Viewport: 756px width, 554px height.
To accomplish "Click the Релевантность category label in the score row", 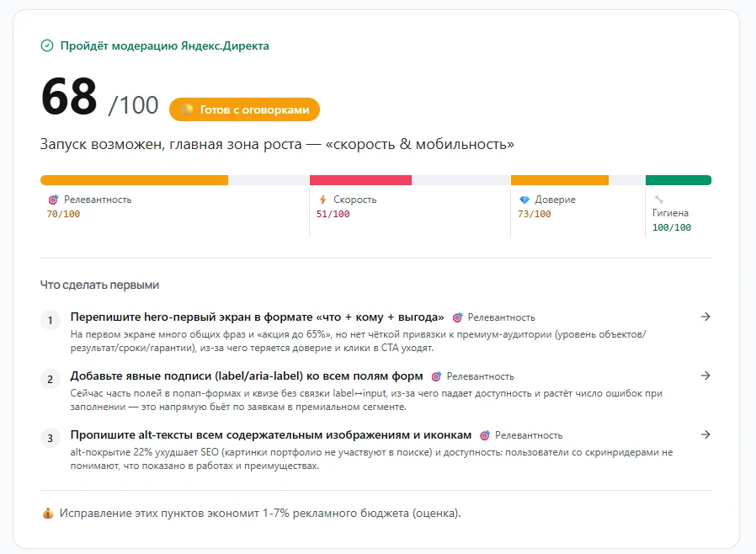I will tap(98, 200).
